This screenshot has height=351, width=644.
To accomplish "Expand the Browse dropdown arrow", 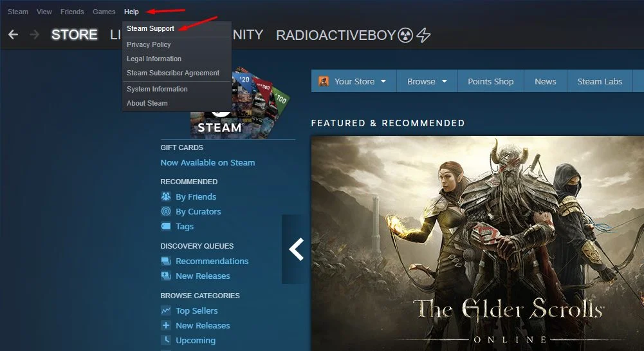I will pos(444,81).
